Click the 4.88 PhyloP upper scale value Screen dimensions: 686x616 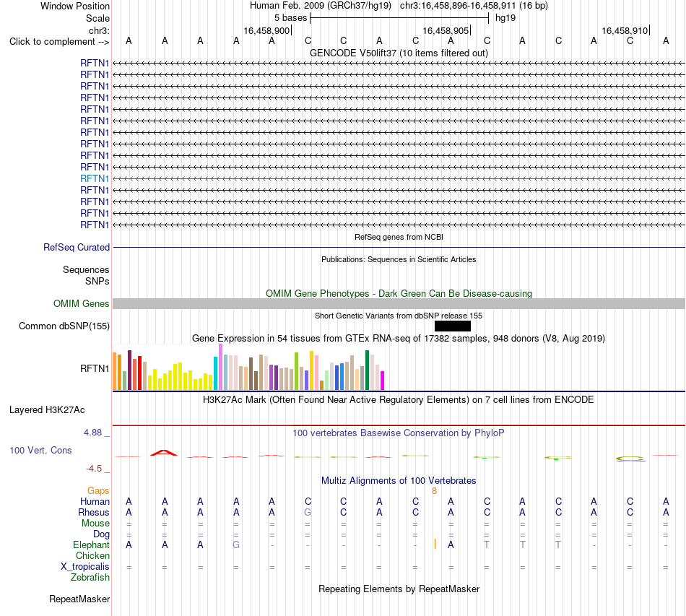click(x=92, y=433)
